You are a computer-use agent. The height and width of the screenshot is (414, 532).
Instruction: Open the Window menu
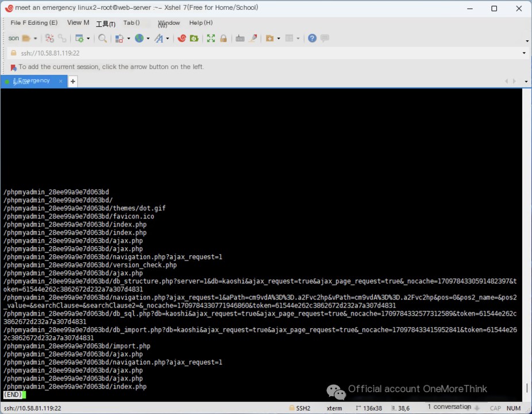(169, 23)
